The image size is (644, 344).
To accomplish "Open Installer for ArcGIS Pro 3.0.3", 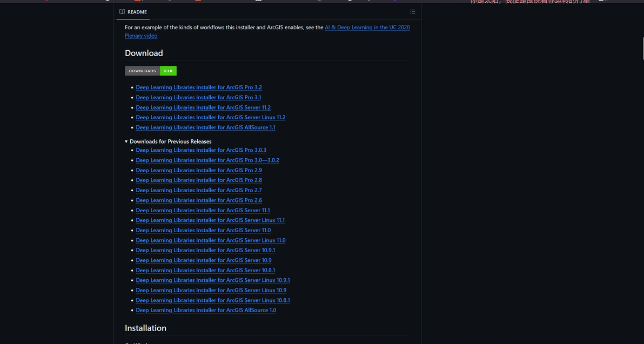I will [x=201, y=150].
